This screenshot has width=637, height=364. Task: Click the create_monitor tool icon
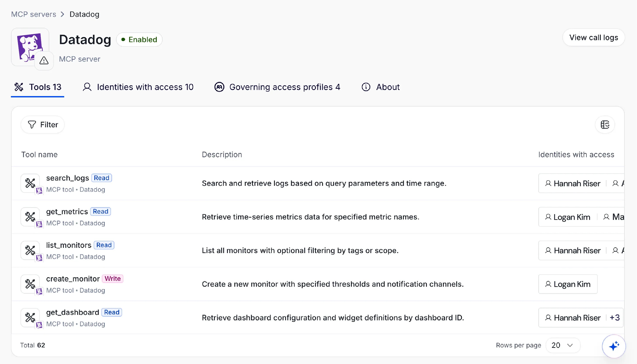30,284
